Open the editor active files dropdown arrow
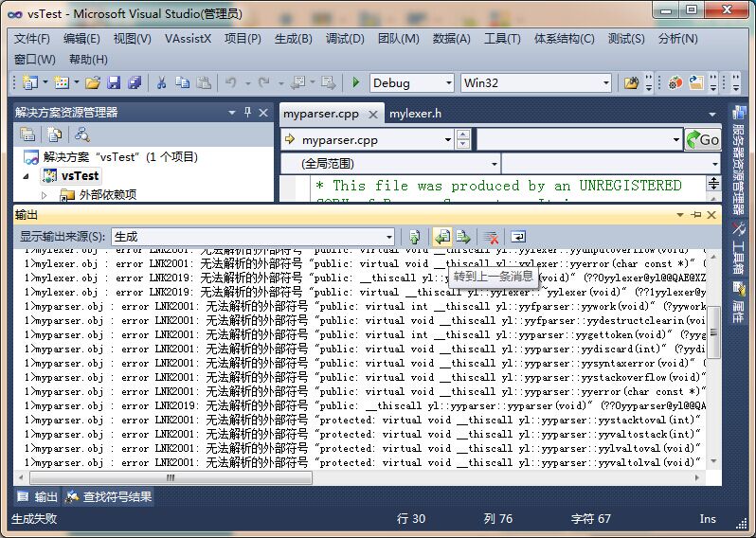This screenshot has width=756, height=538. [x=712, y=115]
